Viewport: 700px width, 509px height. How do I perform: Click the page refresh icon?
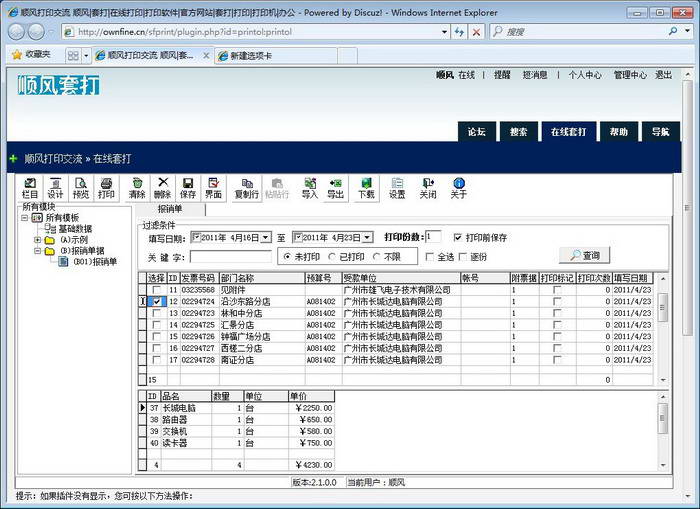459,32
